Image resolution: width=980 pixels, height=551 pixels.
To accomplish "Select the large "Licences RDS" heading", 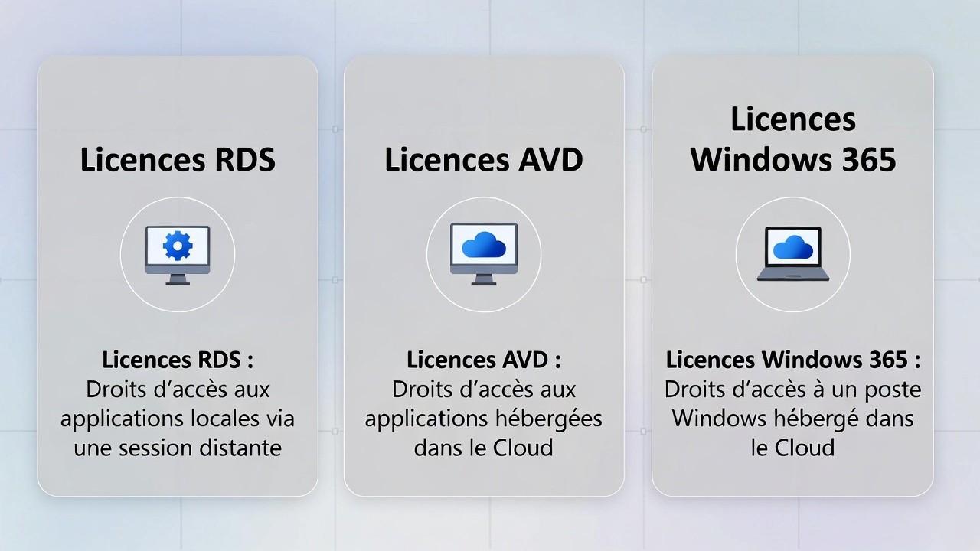I will point(178,161).
